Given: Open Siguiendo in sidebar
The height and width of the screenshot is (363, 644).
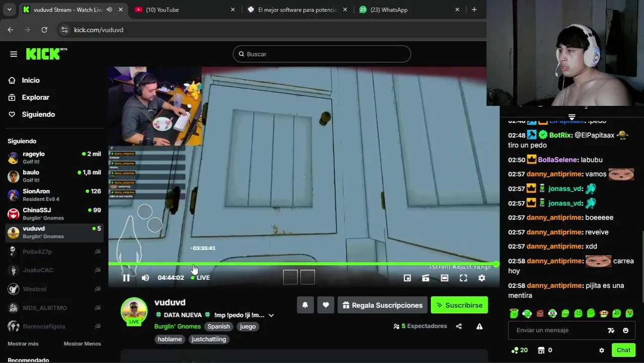Looking at the screenshot, I should [x=38, y=114].
